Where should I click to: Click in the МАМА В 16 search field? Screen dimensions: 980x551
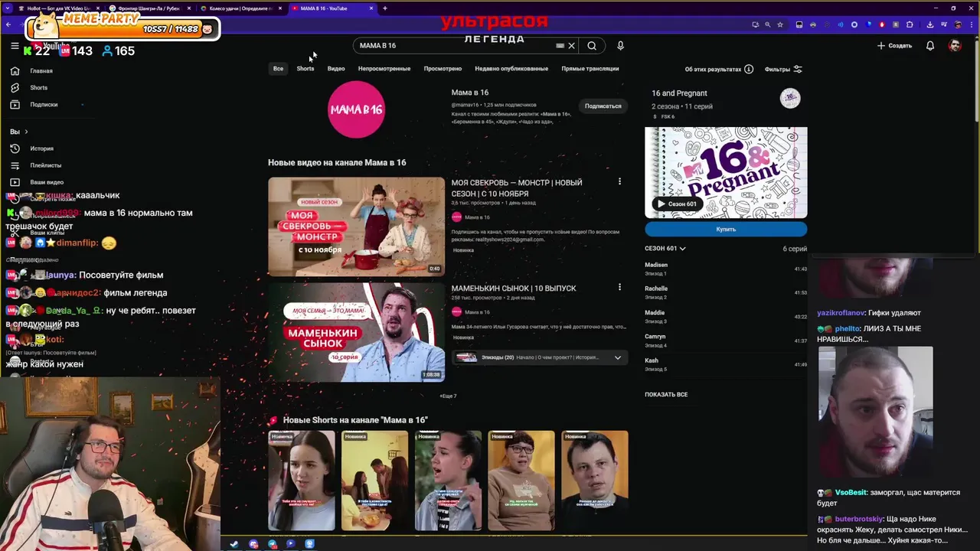[x=456, y=46]
